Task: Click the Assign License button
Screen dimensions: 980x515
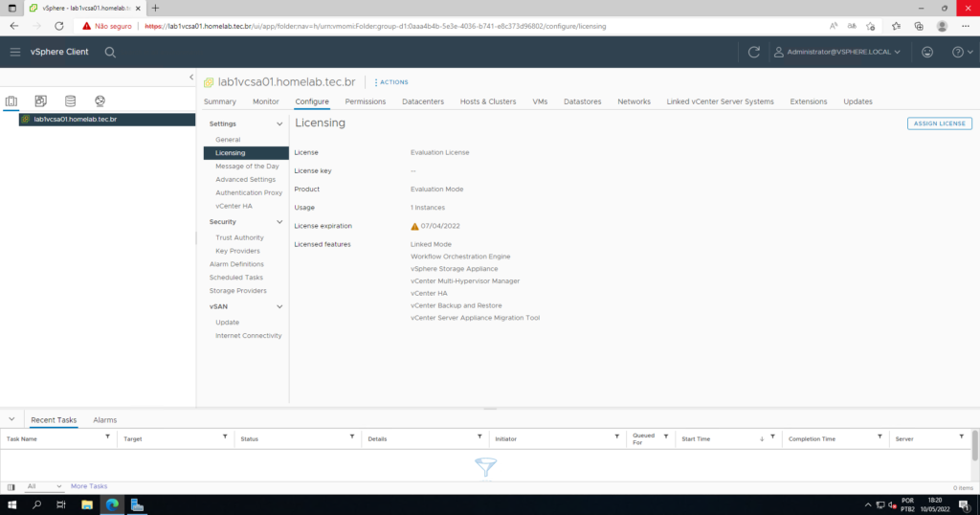Action: [940, 123]
